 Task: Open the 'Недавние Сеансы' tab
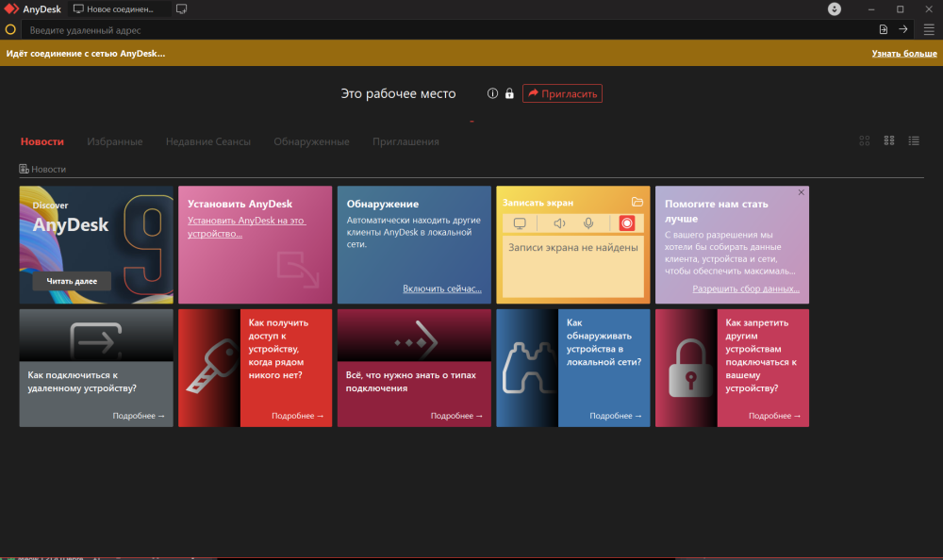pyautogui.click(x=208, y=141)
